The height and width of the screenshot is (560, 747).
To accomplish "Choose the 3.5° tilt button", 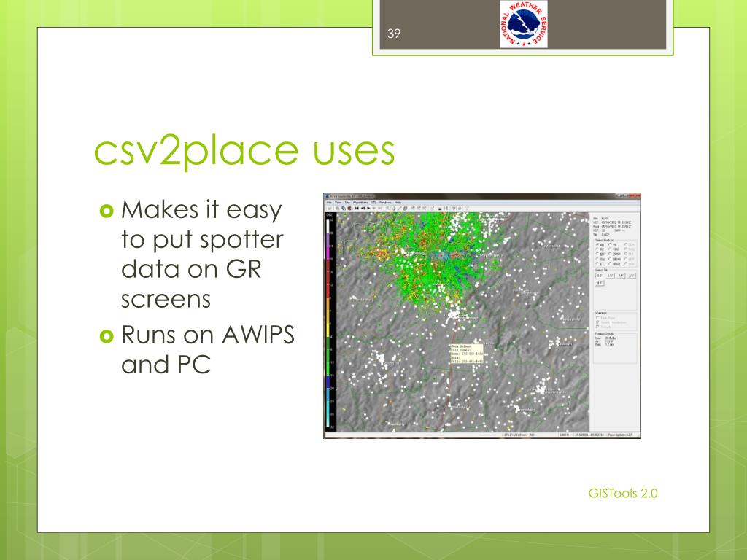I will pyautogui.click(x=631, y=276).
